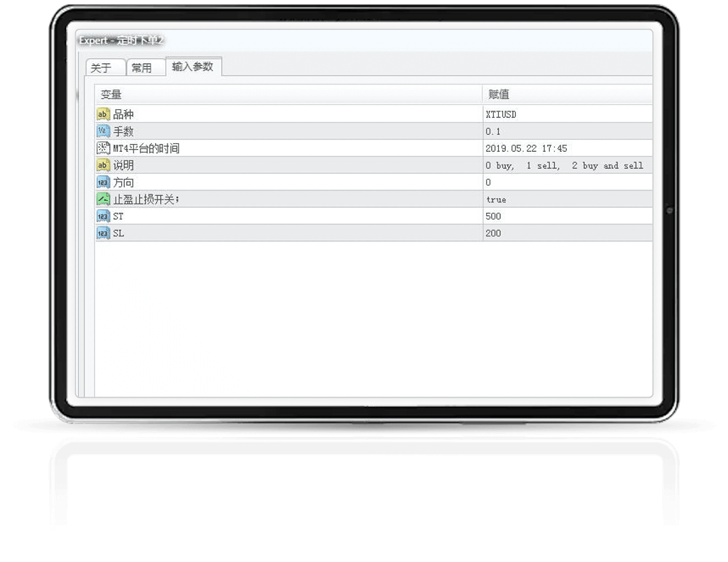
Task: Select the 手数 variable name
Action: pos(123,131)
